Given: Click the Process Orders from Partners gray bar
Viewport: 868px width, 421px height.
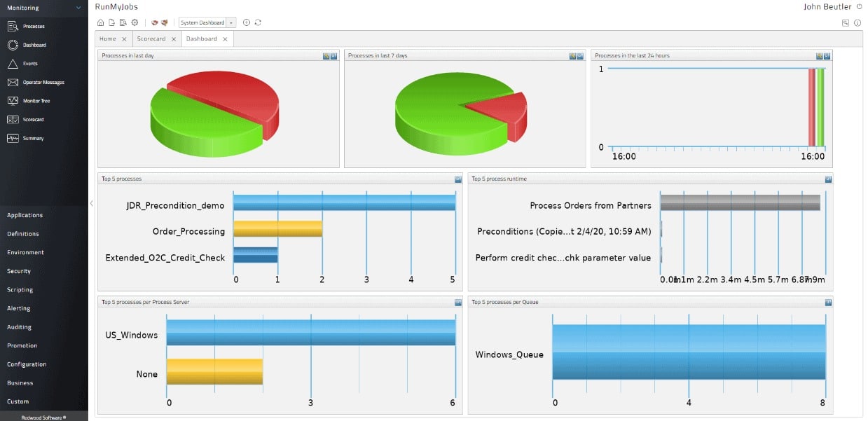Looking at the screenshot, I should click(740, 202).
